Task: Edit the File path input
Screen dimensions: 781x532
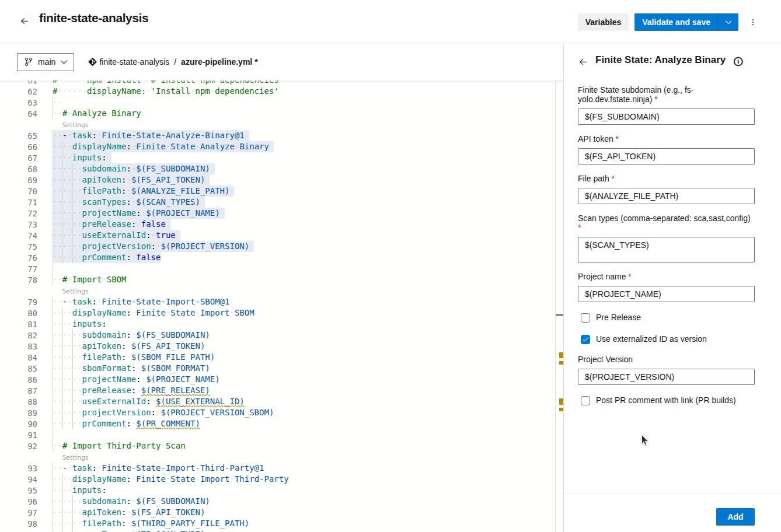Action: (666, 196)
